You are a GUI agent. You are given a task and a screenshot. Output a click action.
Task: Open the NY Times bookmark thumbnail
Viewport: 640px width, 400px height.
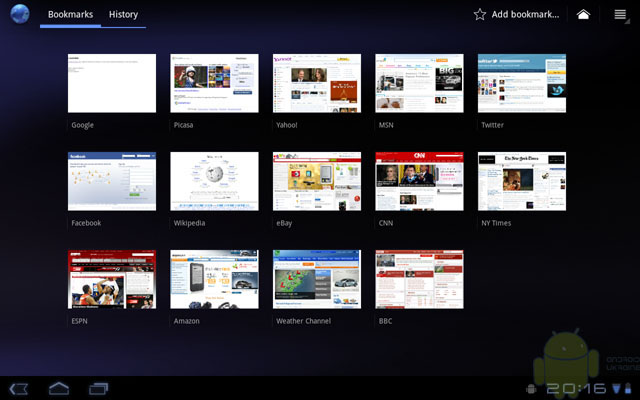click(x=522, y=181)
